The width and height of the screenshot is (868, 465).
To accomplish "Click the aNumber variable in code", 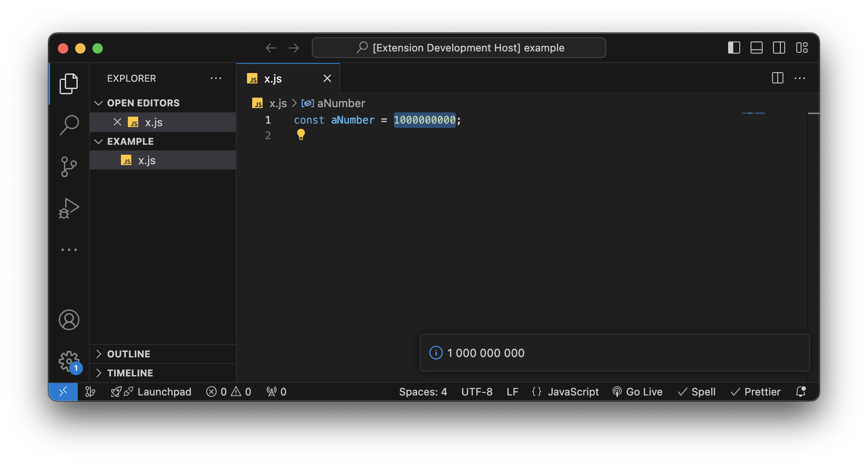I will pos(353,120).
